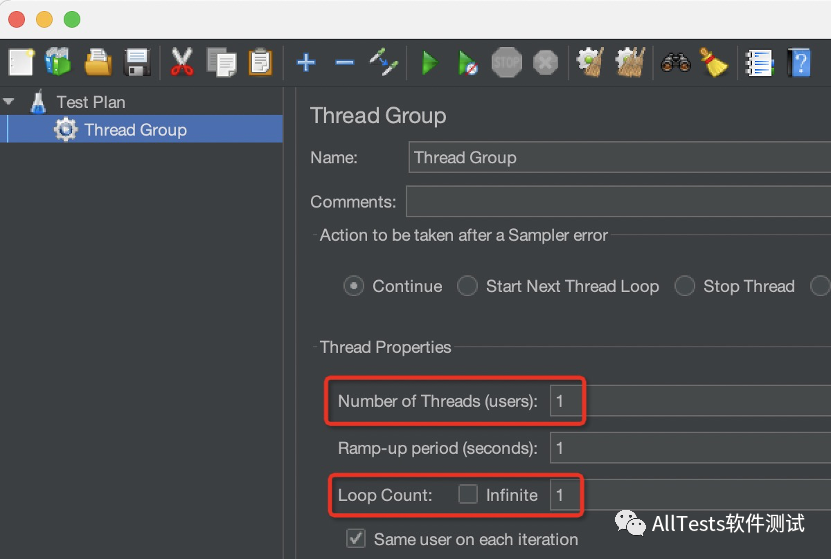
Task: Click the blue minus Collapse All icon
Action: 345,63
